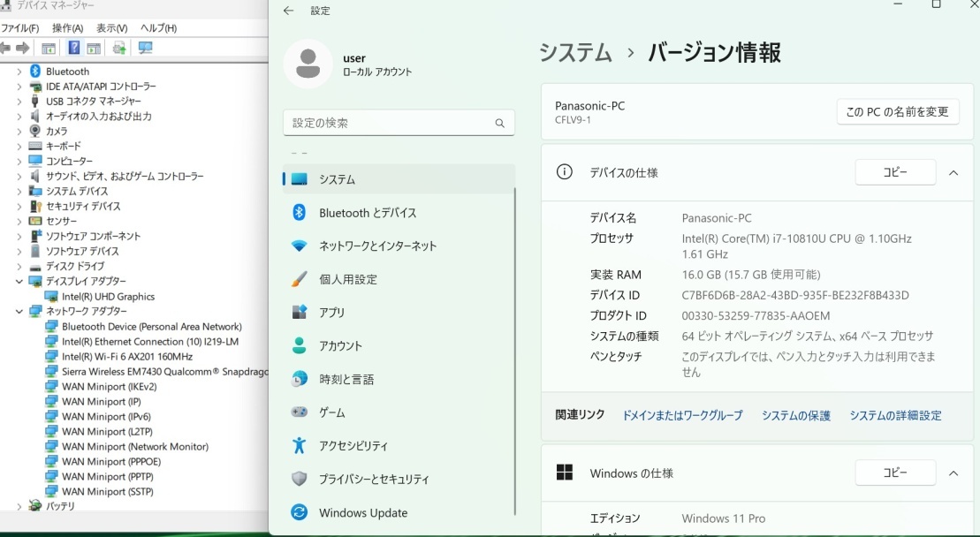Expand the IDE ATA/ATAPI コントローラー node
Screen dimensions: 980x537
pyautogui.click(x=19, y=87)
